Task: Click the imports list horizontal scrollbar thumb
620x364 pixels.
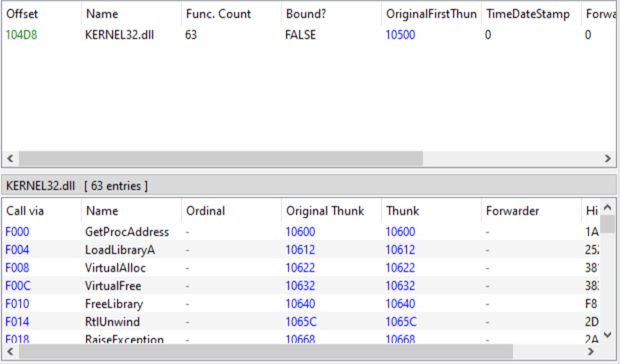Action: (x=266, y=351)
